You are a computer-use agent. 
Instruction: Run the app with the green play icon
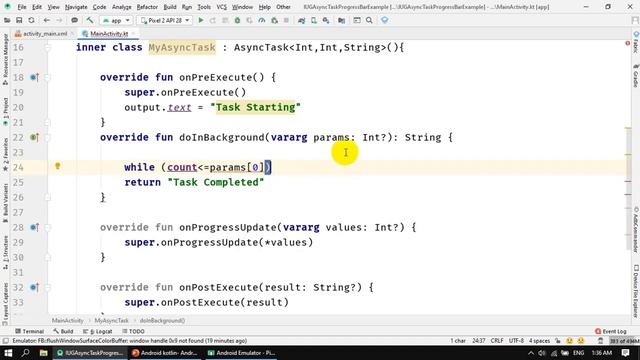tap(200, 20)
